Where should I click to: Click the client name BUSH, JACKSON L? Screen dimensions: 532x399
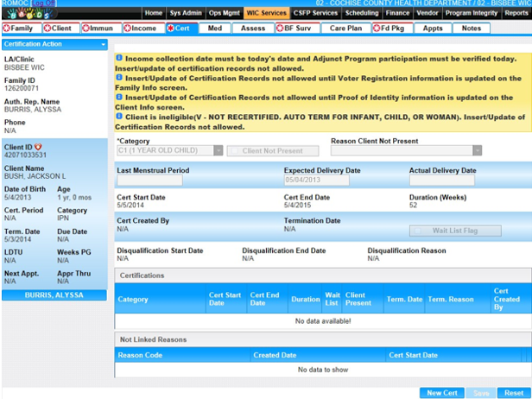point(35,176)
